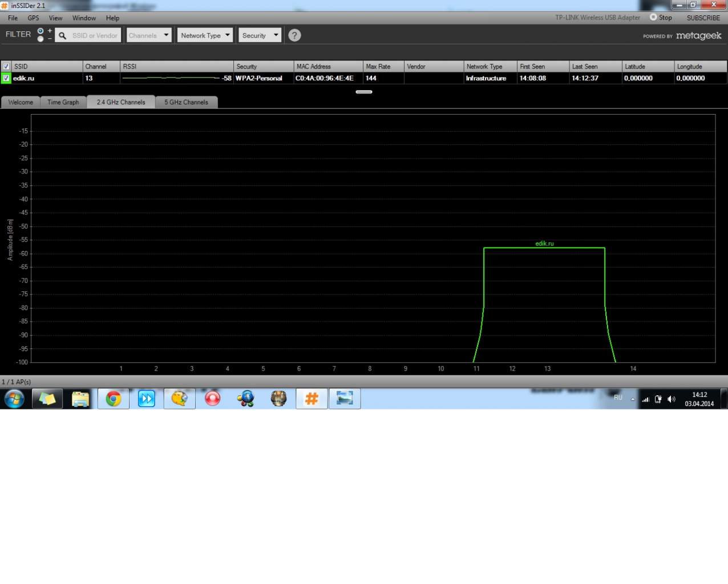Switch to the Time Graph tab
Image resolution: width=728 pixels, height=584 pixels.
point(63,102)
